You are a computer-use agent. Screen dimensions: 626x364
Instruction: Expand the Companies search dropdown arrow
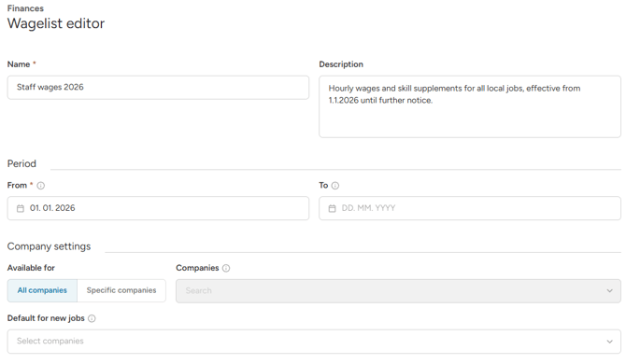(609, 290)
